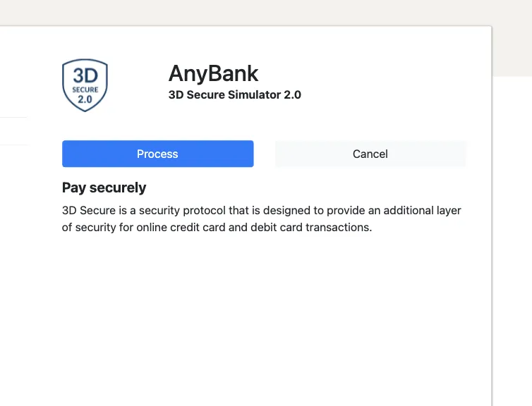This screenshot has height=406, width=532.
Task: Click the Pay securely heading
Action: [104, 187]
